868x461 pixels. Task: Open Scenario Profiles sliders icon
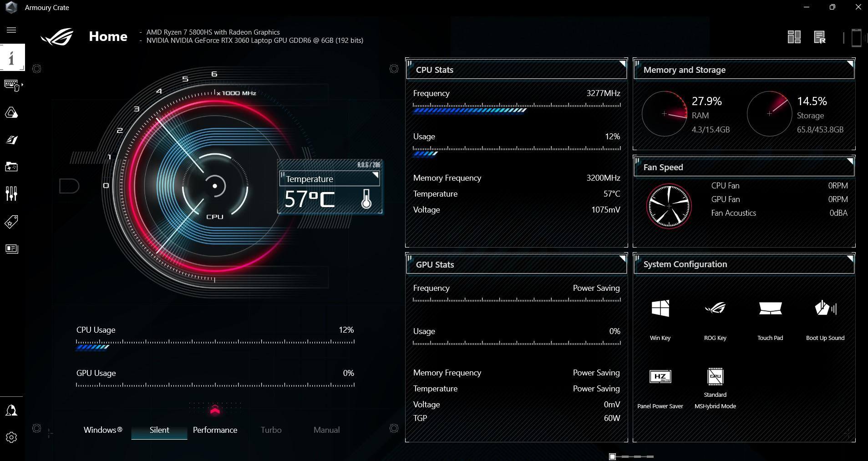(11, 194)
